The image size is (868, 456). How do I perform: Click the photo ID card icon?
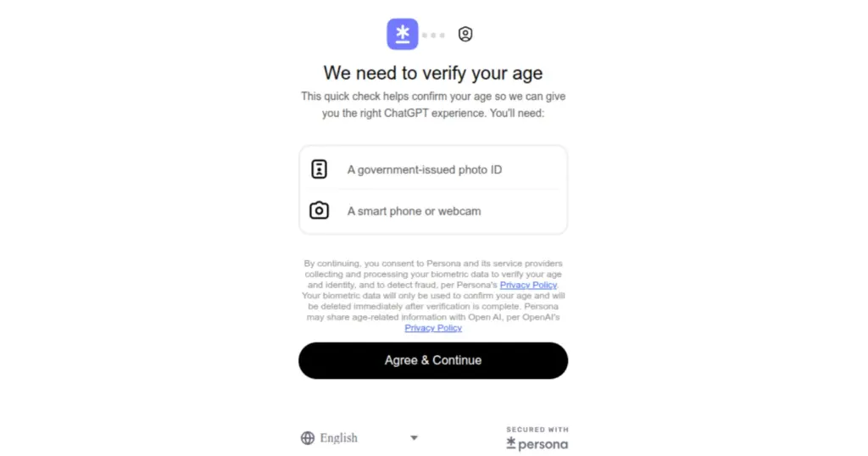coord(319,170)
